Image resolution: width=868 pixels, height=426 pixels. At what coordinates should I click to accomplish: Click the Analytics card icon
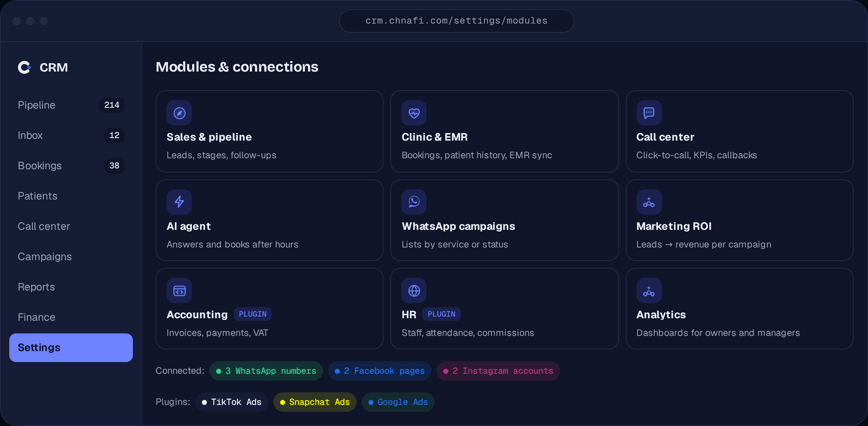click(x=649, y=290)
